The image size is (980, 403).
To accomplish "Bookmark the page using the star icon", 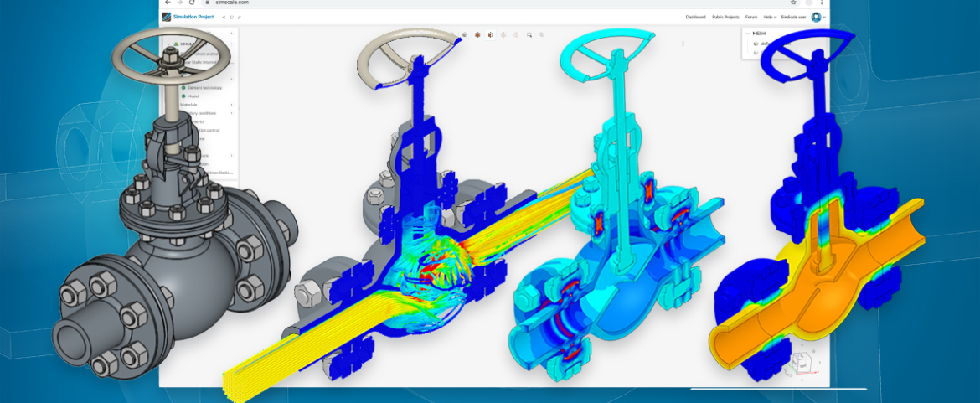I will coord(793,3).
